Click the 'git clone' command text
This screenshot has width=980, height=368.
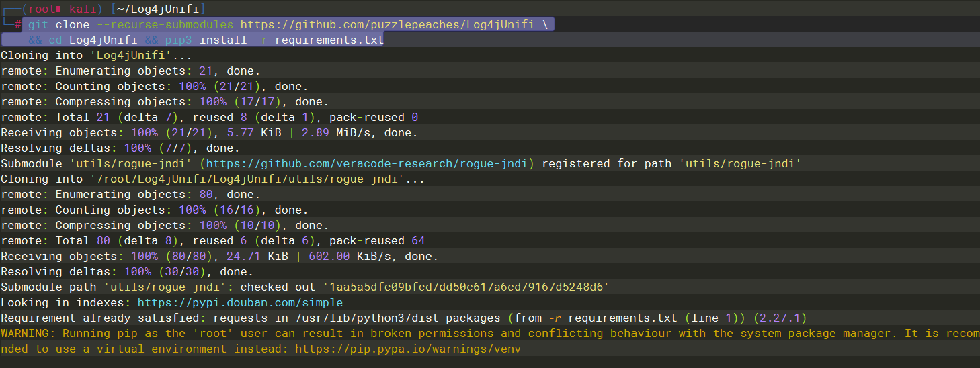click(58, 25)
